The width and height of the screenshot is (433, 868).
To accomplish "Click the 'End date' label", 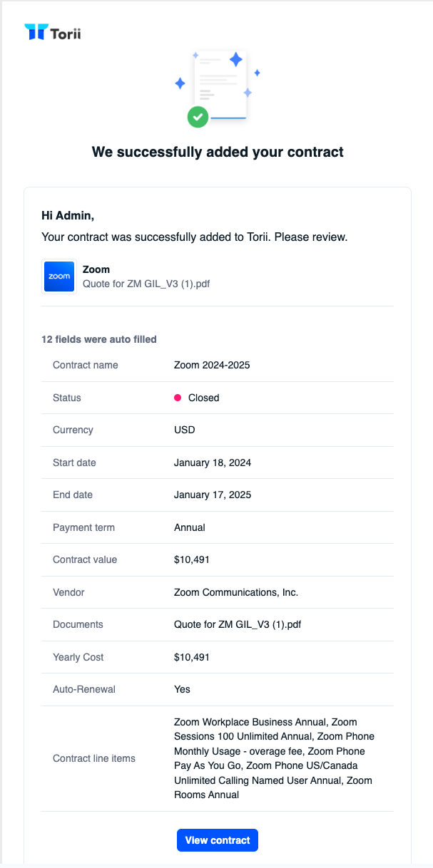I will 73,495.
